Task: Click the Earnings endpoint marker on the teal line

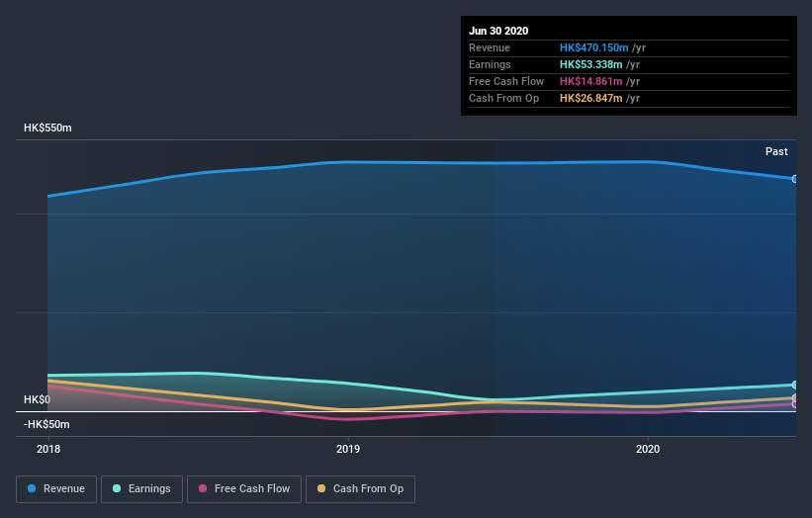Action: pos(794,385)
